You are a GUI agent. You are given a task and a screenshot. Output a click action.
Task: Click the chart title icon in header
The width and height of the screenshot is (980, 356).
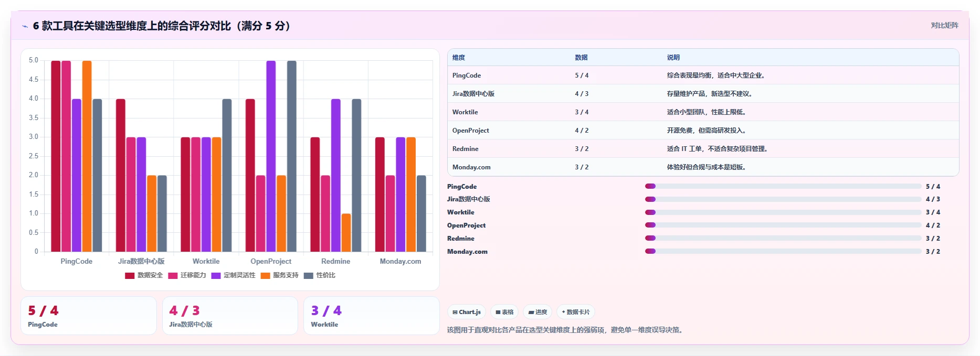[x=25, y=26]
